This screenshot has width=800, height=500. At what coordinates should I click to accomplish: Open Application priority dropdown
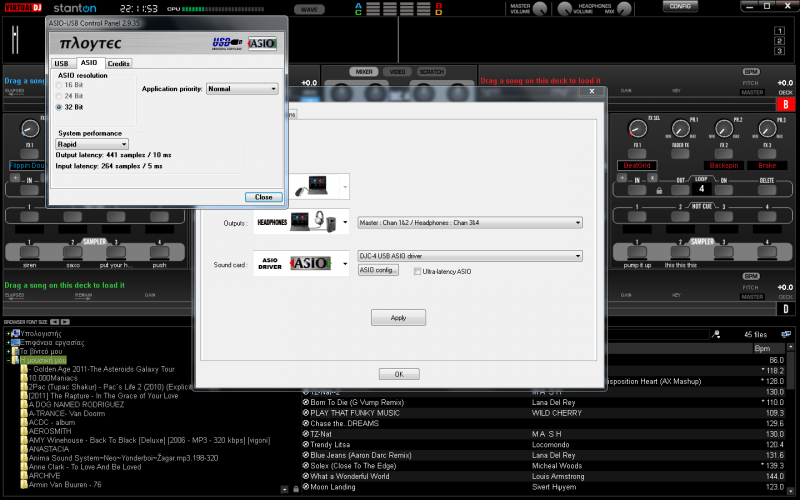point(242,89)
